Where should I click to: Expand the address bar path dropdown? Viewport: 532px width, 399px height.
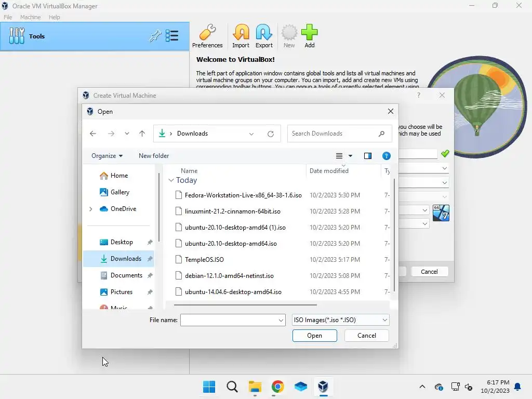click(251, 134)
